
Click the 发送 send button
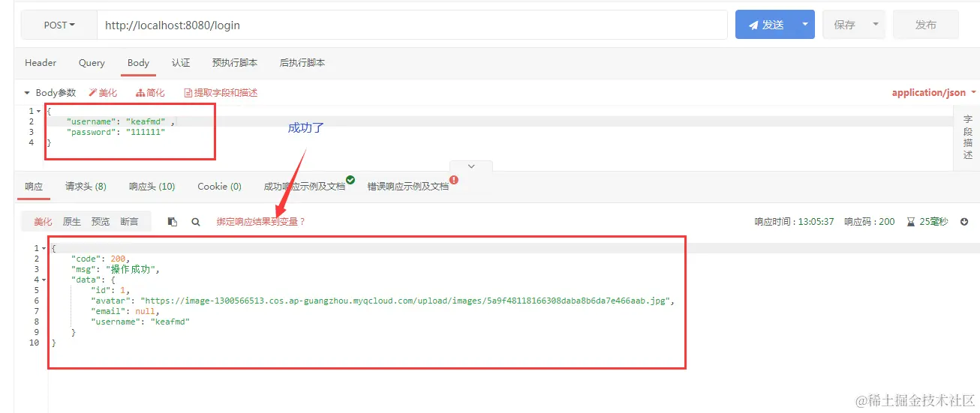[765, 25]
